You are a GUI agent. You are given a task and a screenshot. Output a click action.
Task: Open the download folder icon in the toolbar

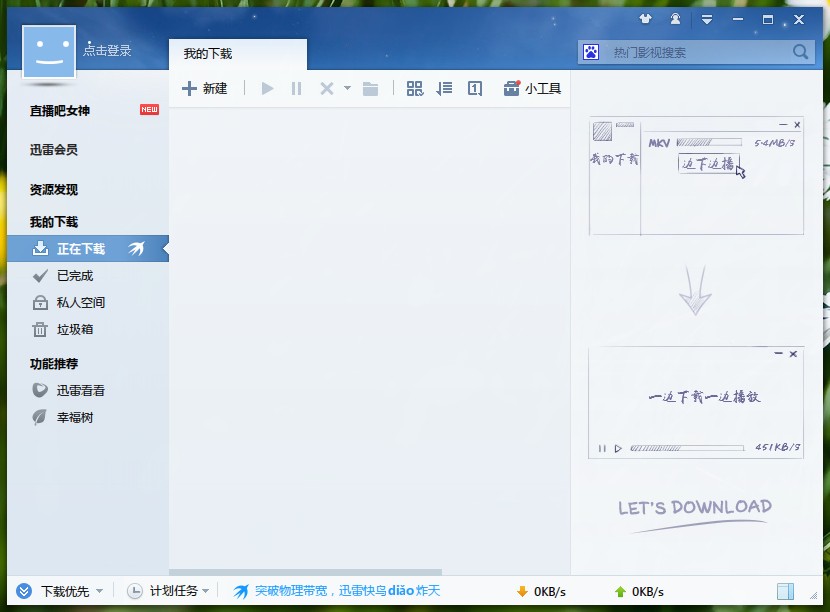[370, 88]
